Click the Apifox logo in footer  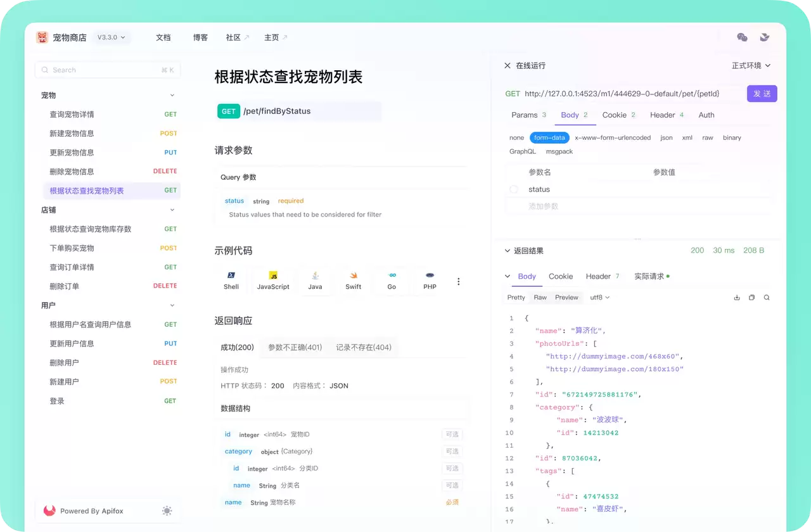[49, 510]
